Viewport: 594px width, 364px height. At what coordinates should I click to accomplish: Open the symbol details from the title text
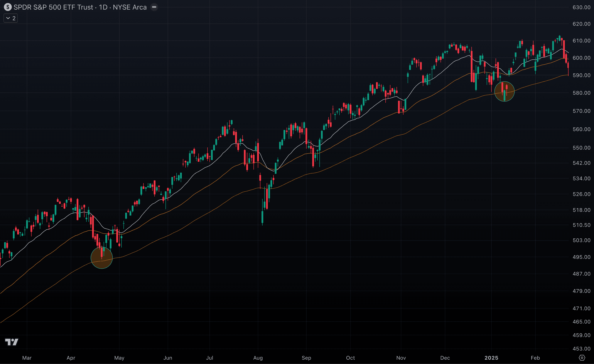[53, 7]
